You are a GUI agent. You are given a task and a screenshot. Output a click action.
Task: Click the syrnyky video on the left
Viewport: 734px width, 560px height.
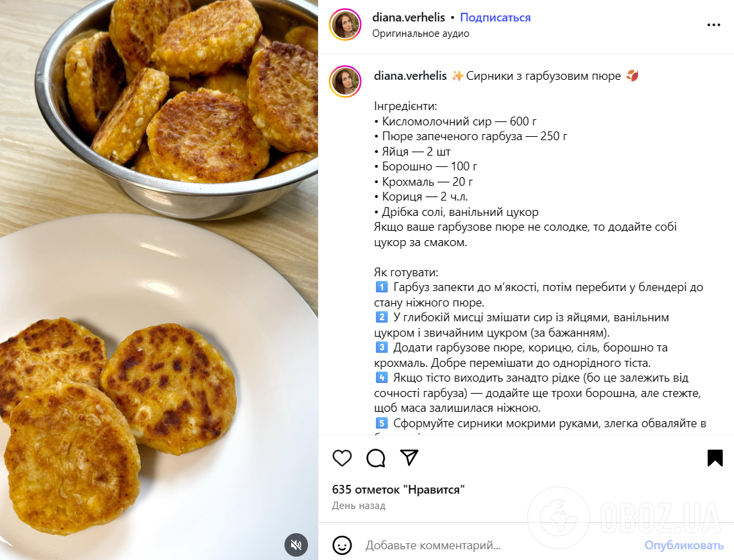pos(159,280)
